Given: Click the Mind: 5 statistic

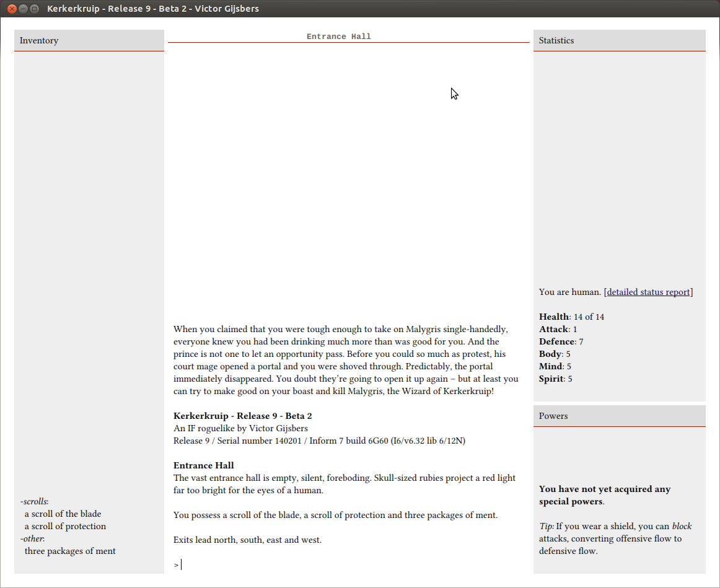Looking at the screenshot, I should (555, 366).
